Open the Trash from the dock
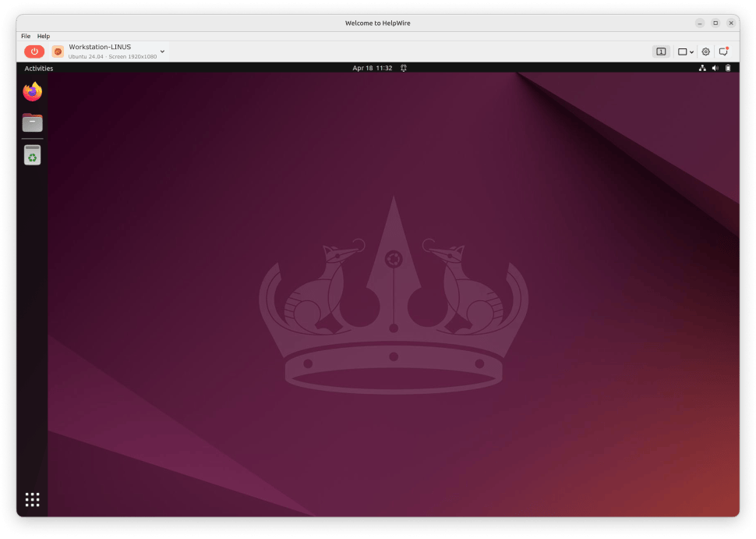 32,155
